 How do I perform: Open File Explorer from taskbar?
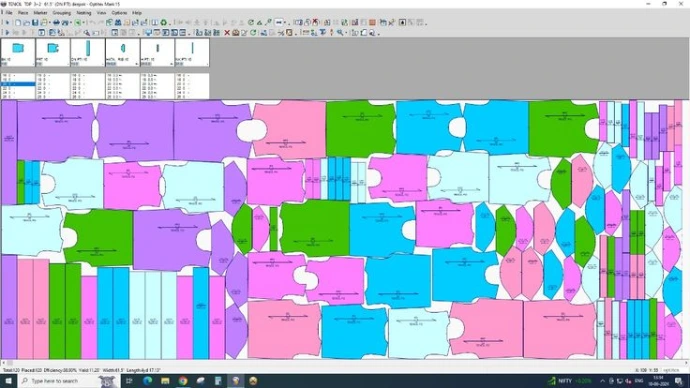[165, 381]
